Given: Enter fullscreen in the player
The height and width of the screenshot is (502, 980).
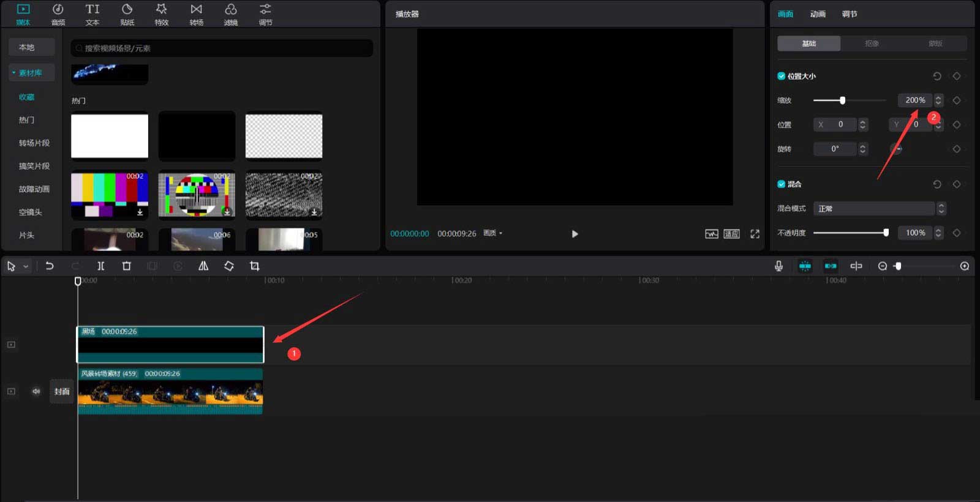Looking at the screenshot, I should point(755,234).
